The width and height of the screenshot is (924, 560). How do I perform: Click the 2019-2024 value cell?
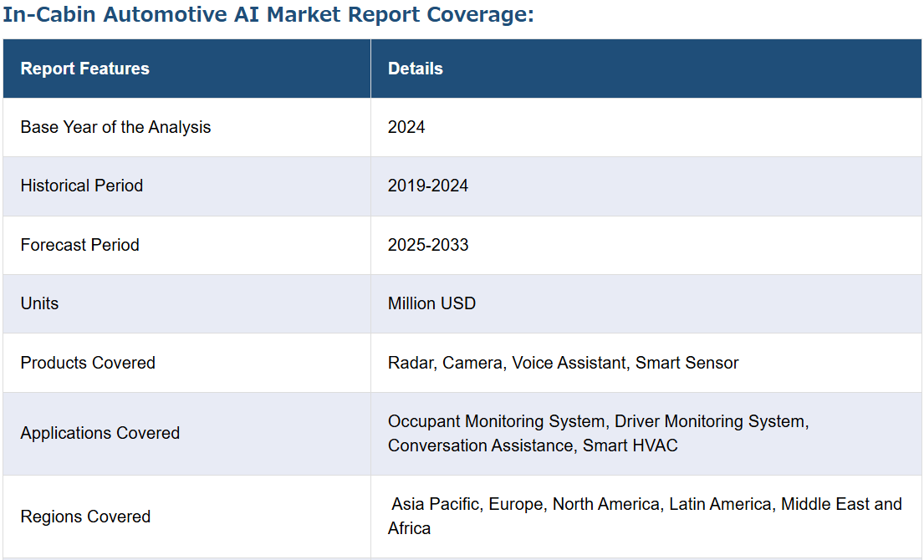coord(427,186)
